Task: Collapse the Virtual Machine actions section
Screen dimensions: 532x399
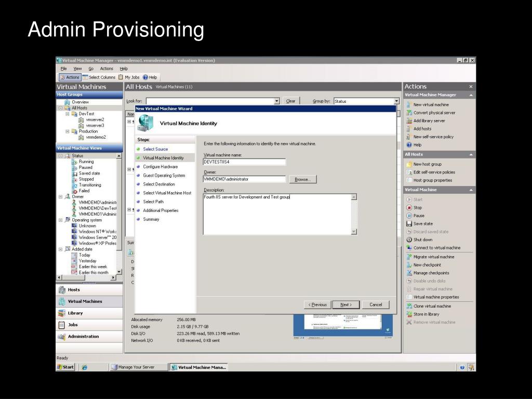Action: [x=471, y=190]
